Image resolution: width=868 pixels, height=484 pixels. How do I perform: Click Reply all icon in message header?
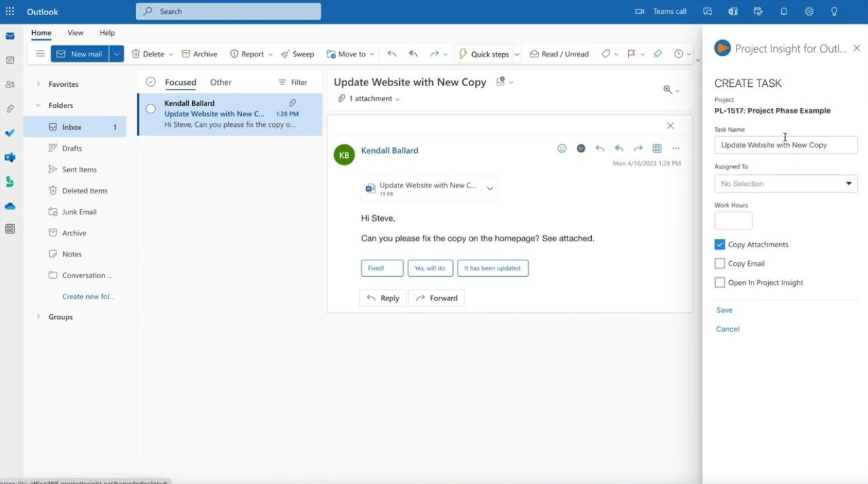point(619,149)
